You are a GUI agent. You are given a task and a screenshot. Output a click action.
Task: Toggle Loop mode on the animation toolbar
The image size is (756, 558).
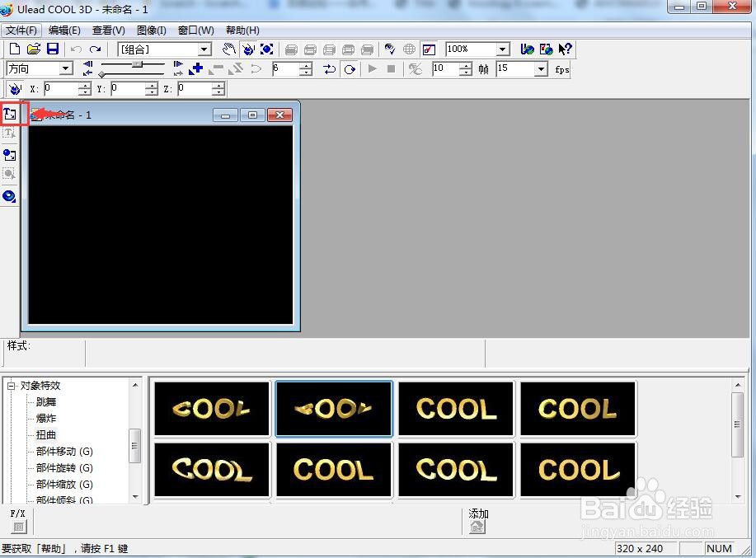coord(350,69)
